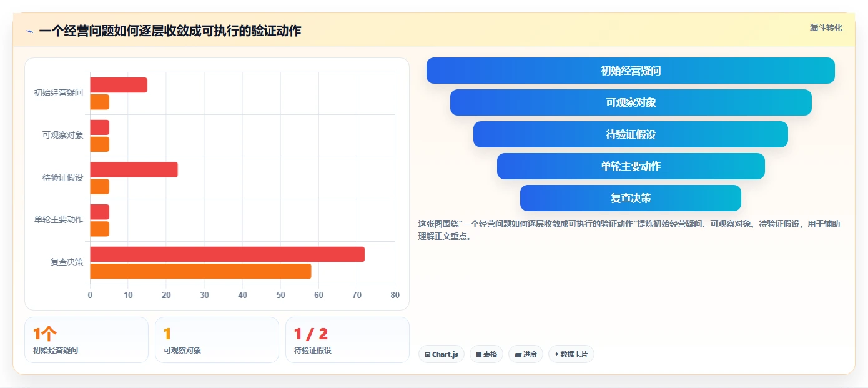Click the red bar for 初始经营疑问

point(119,85)
